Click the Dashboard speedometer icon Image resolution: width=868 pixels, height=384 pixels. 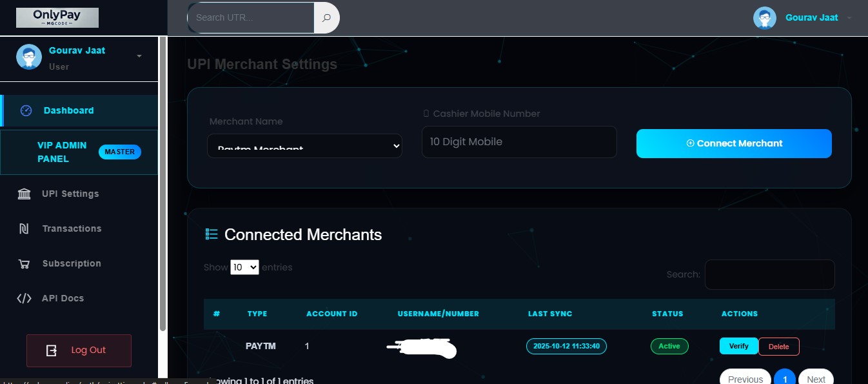[x=26, y=110]
